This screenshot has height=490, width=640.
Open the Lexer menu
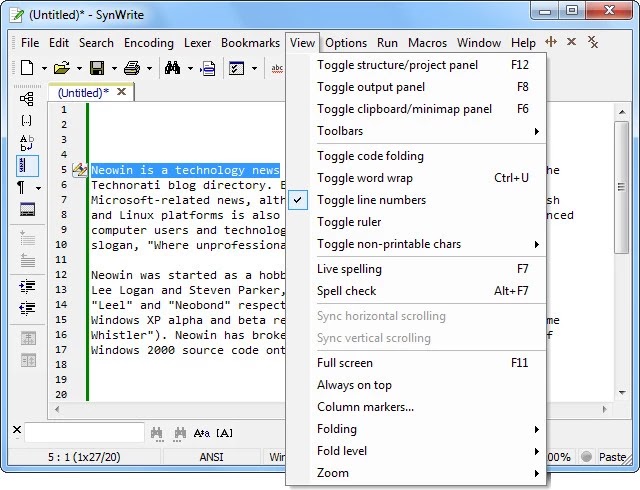tap(198, 42)
